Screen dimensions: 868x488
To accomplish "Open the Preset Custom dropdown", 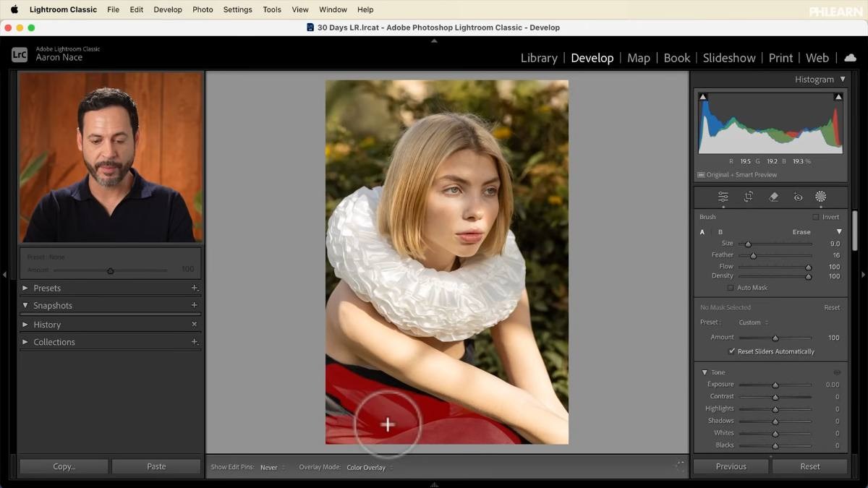I will (753, 322).
